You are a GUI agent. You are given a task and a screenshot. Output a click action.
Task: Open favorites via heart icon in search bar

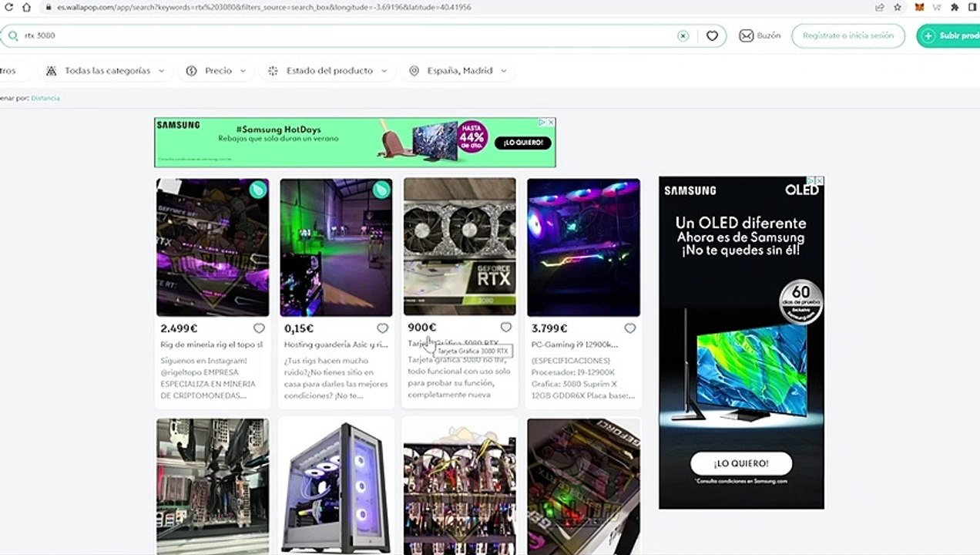[x=712, y=35]
